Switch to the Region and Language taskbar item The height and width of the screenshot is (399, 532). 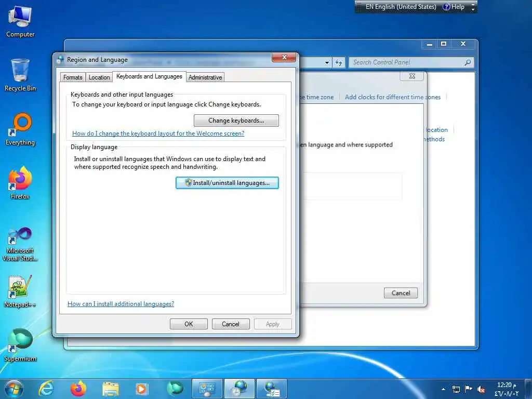272,389
